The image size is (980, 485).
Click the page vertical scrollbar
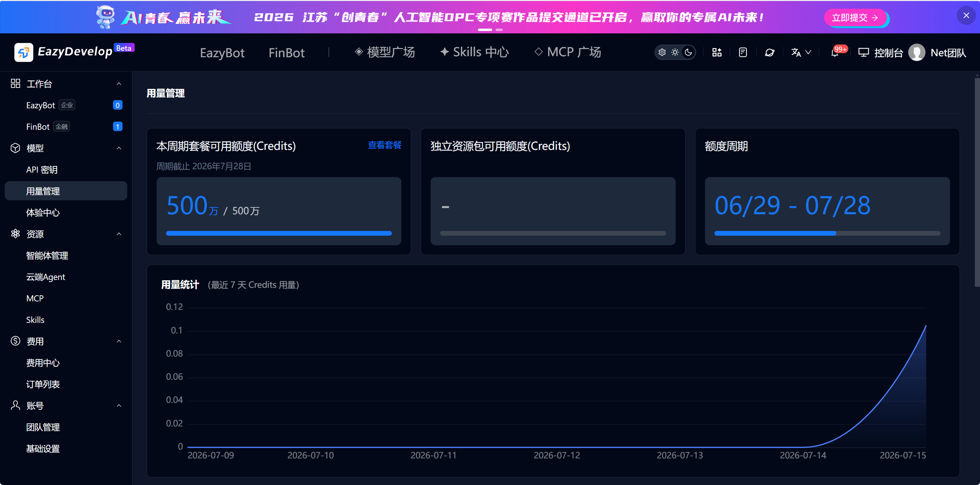(977, 182)
